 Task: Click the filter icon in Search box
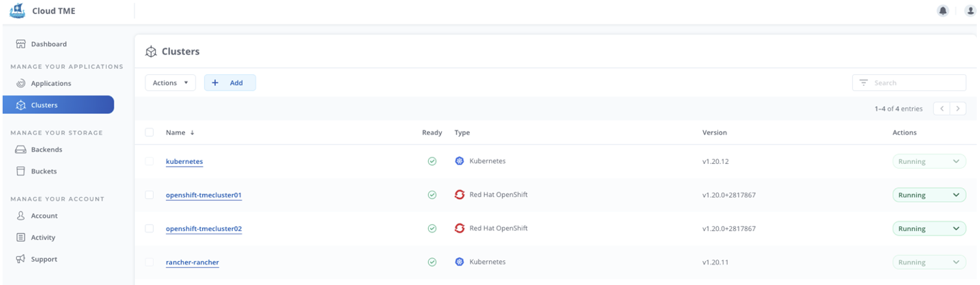pyautogui.click(x=863, y=83)
